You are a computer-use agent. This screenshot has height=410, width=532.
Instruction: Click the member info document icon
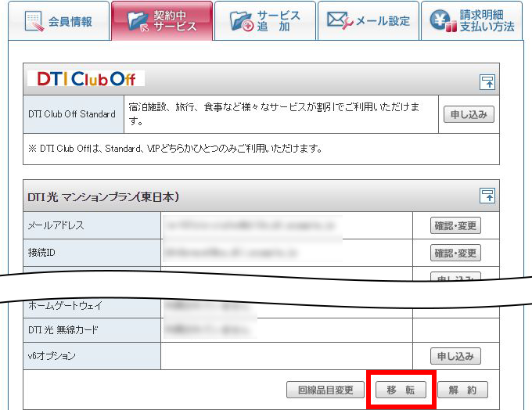coord(34,21)
